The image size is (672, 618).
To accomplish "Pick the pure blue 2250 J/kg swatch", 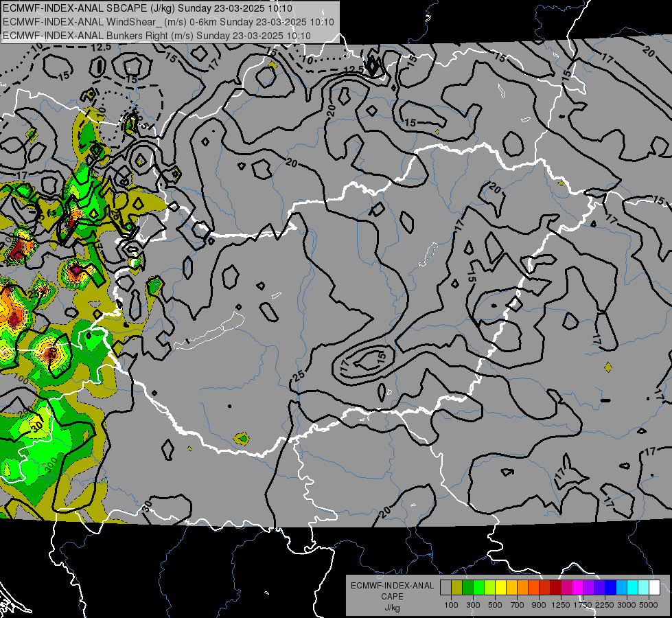I will 611,588.
